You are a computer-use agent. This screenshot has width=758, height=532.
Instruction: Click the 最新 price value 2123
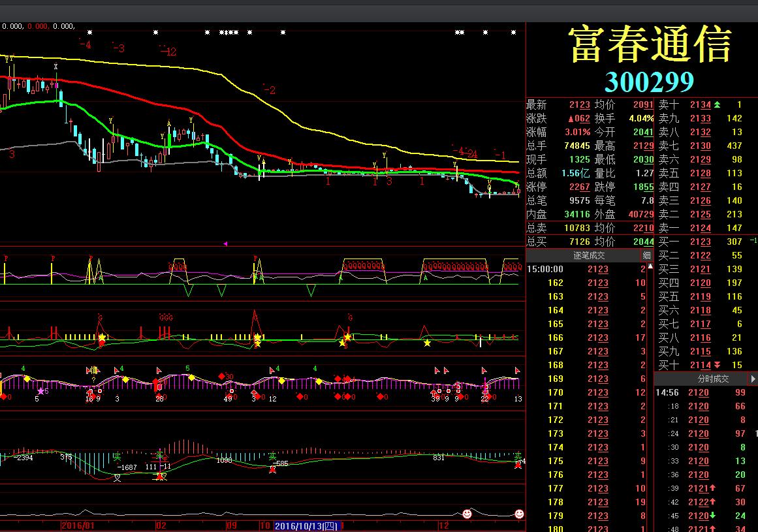(579, 105)
